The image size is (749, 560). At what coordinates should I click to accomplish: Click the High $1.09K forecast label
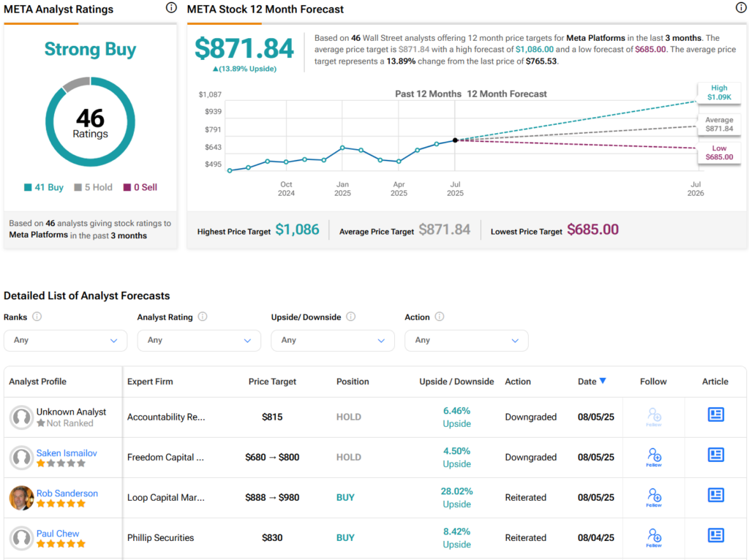tap(719, 93)
